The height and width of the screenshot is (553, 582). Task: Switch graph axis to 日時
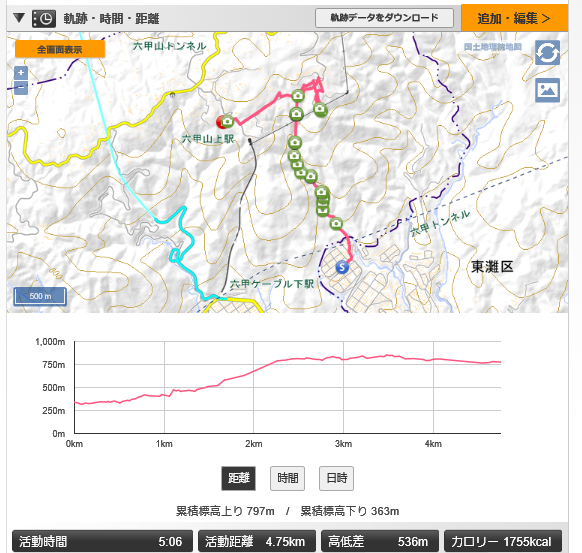[336, 478]
